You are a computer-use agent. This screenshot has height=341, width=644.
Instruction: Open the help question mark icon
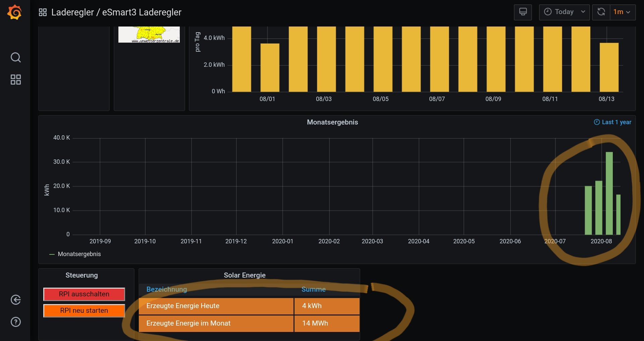tap(15, 322)
